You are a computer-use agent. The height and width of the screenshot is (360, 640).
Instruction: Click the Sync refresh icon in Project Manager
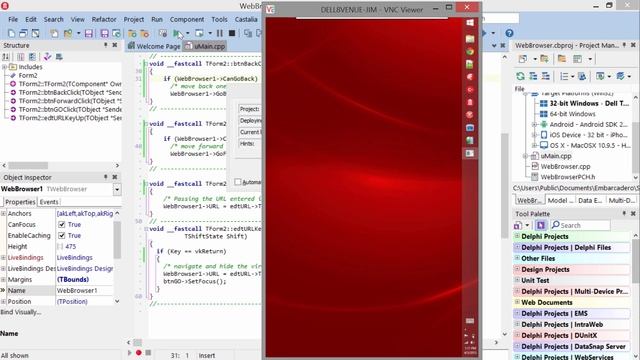tap(520, 76)
